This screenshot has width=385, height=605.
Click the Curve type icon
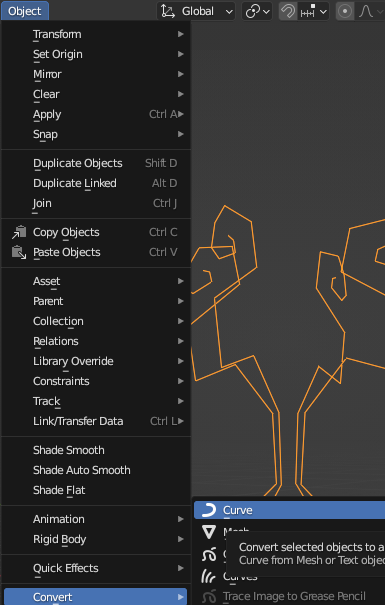209,510
